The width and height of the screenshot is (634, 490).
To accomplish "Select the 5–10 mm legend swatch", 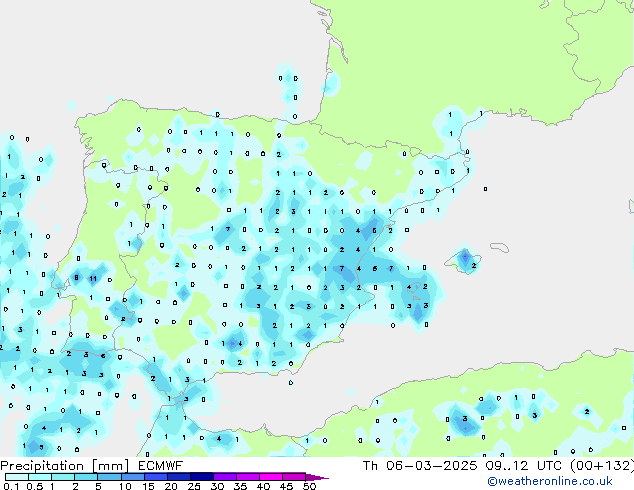I will click(x=109, y=477).
